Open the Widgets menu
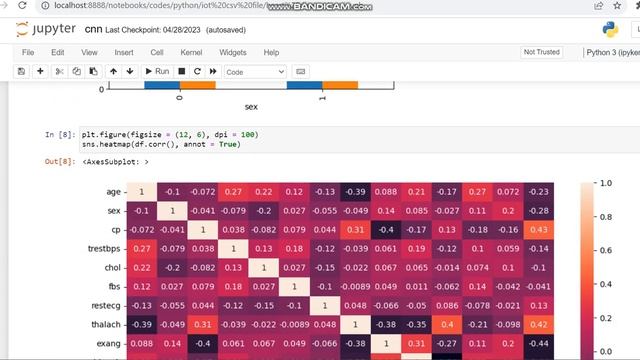 pyautogui.click(x=233, y=52)
